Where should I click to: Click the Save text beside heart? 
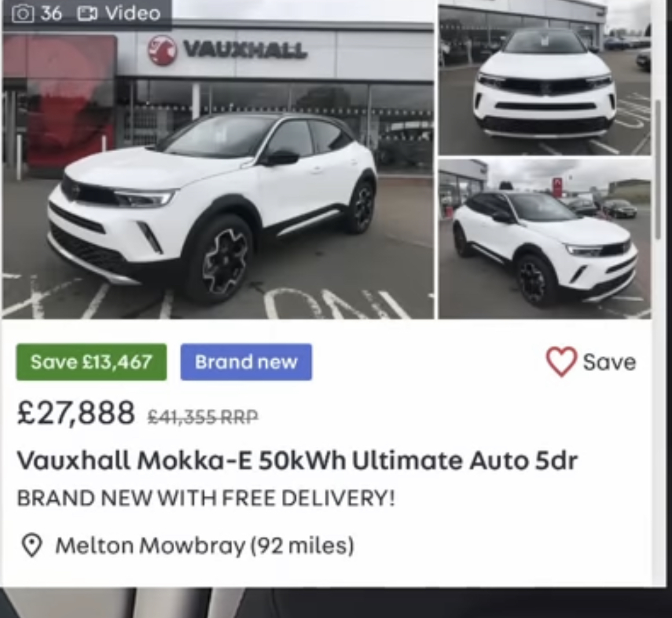click(x=609, y=363)
